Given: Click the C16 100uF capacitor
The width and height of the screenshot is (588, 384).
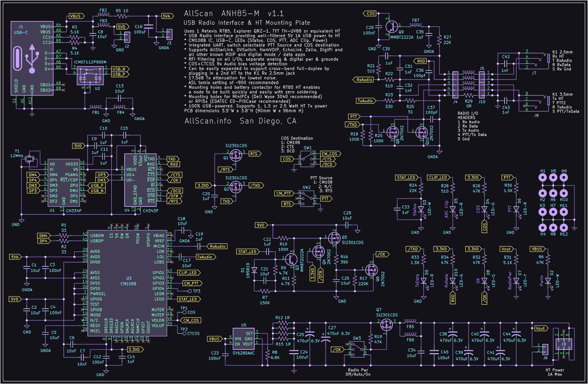Looking at the screenshot, I should (x=148, y=26).
